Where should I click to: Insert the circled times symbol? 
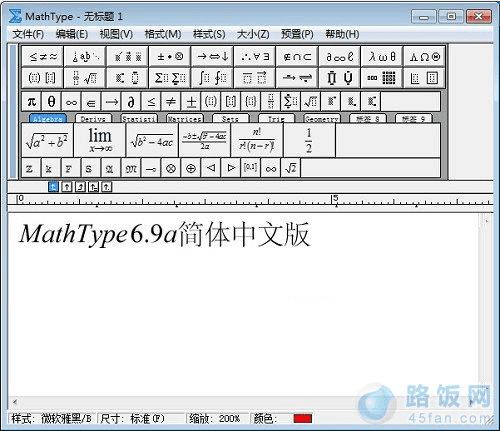tap(171, 168)
